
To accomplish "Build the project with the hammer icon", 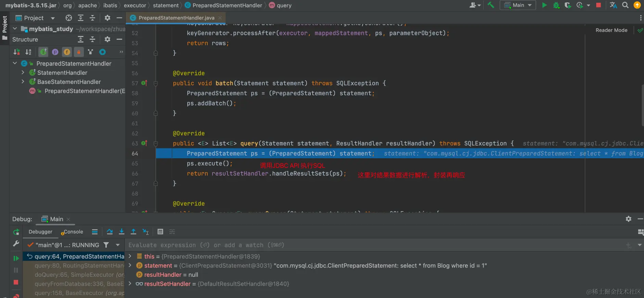I will click(491, 5).
